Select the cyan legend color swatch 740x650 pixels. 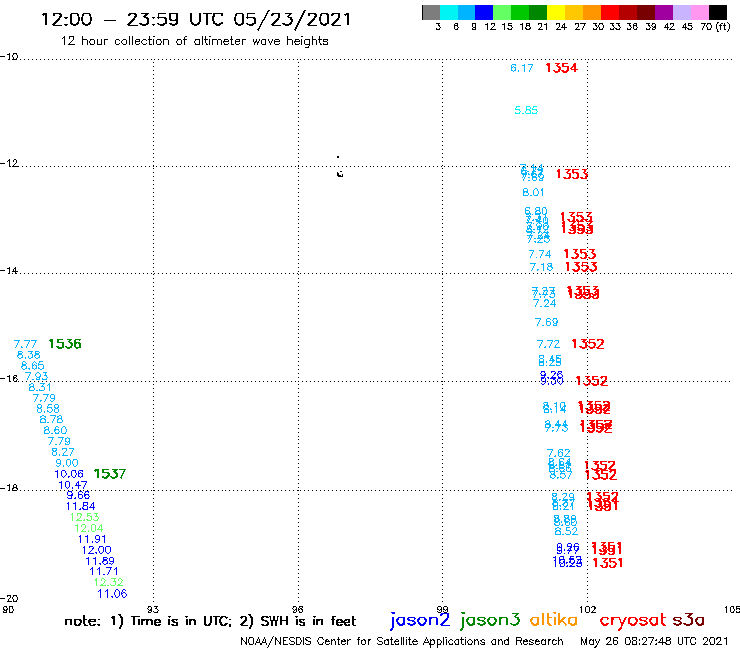[x=449, y=12]
